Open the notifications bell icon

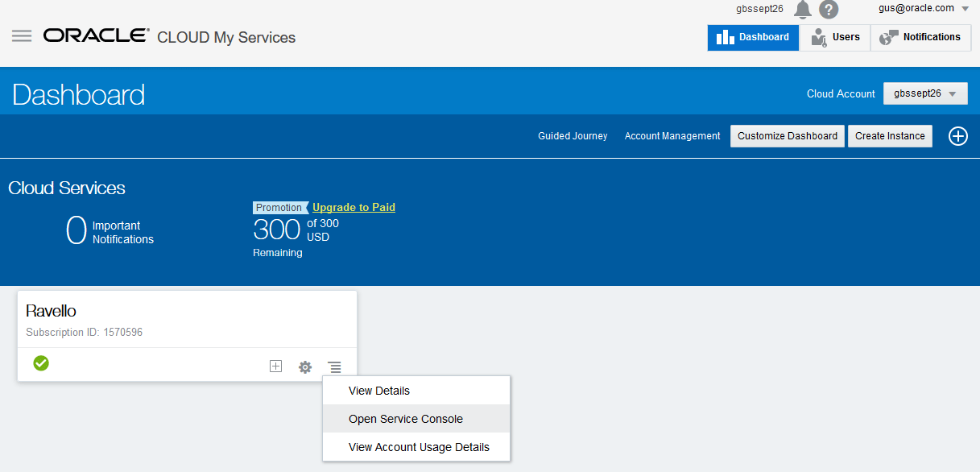pos(803,9)
